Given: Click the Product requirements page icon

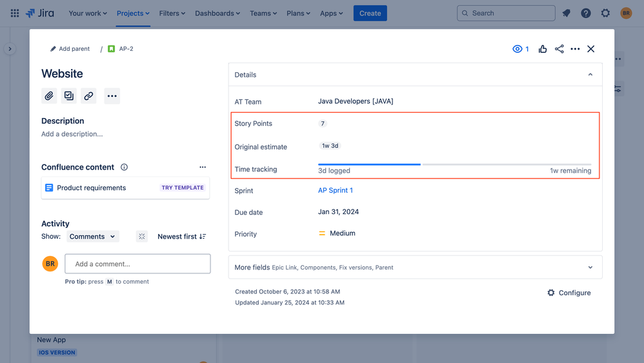Looking at the screenshot, I should pos(49,188).
